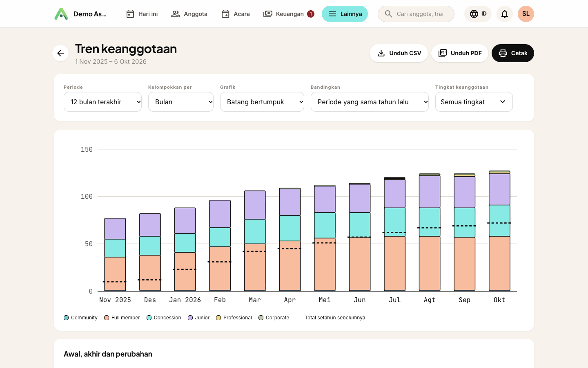Download the report via Unduh PDF
588x368 pixels.
(x=460, y=53)
